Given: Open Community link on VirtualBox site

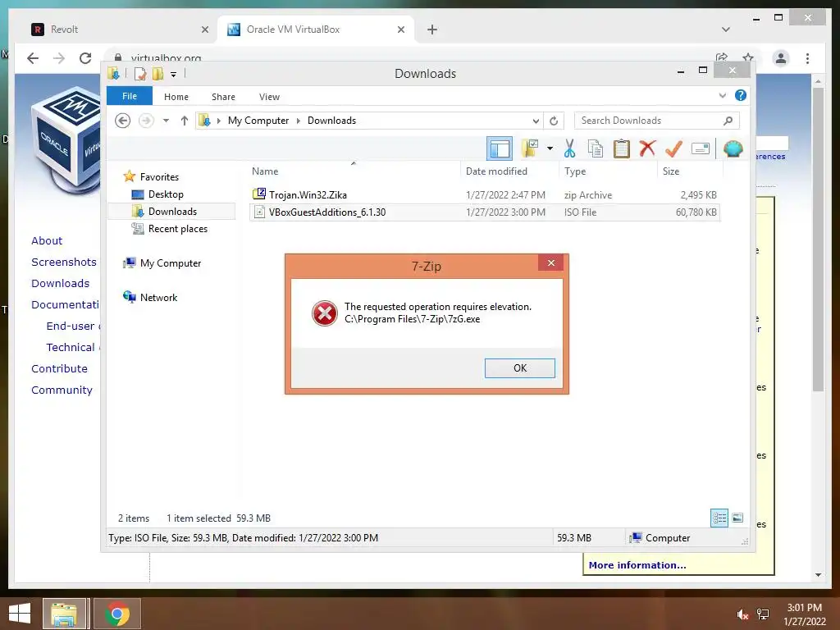Looking at the screenshot, I should click(x=62, y=390).
